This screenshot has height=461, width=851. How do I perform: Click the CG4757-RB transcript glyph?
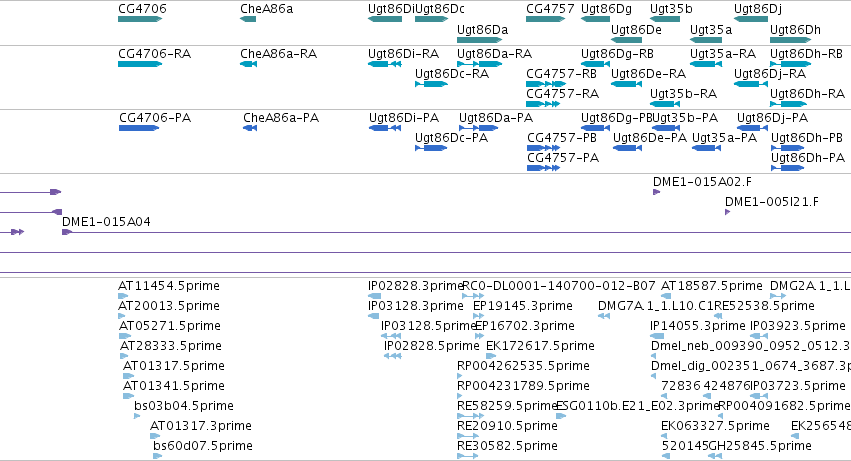[x=545, y=84]
